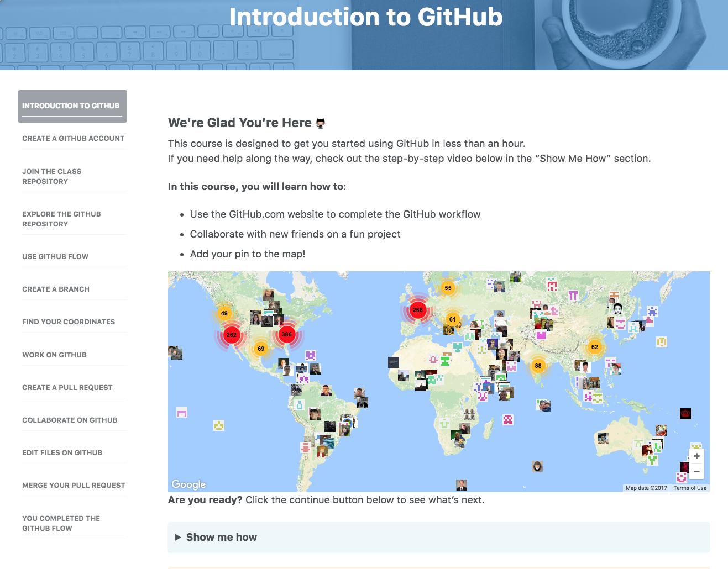Screen dimensions: 728x569
Task: Click the yellow cluster marker labeled 88
Action: point(538,366)
